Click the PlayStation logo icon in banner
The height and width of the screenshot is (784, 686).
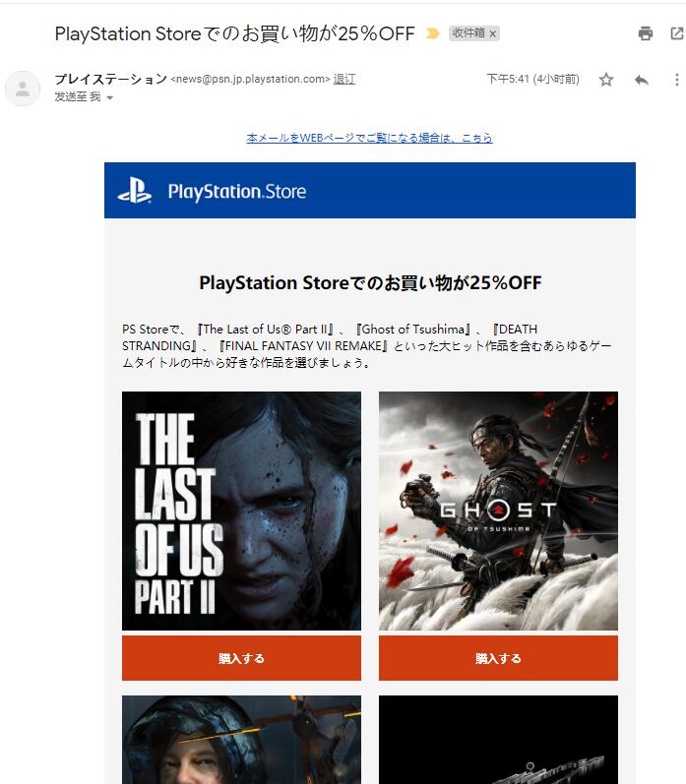[x=135, y=191]
